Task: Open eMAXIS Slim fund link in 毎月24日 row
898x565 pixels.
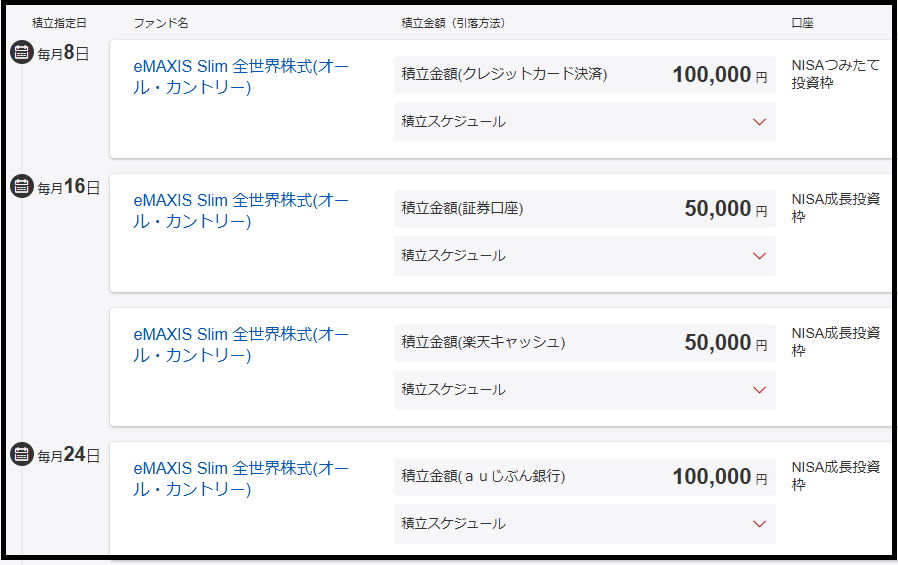Action: [x=240, y=478]
